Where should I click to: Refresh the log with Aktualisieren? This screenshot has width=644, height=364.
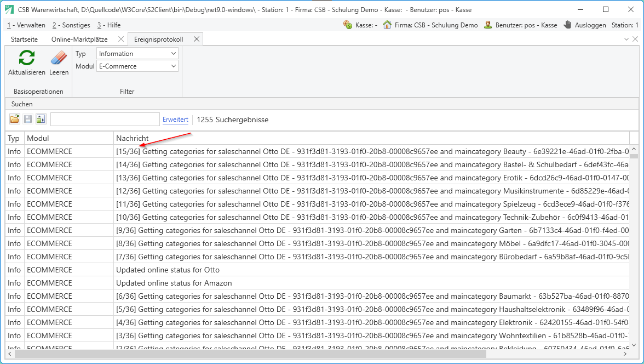coord(27,62)
